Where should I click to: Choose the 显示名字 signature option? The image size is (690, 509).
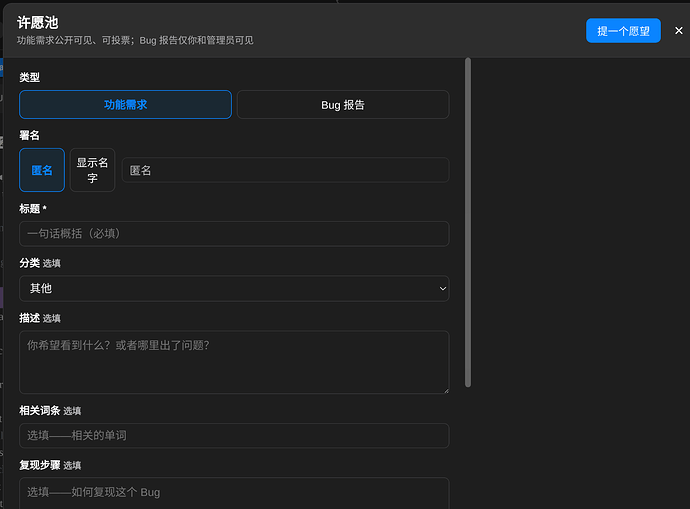(92, 170)
